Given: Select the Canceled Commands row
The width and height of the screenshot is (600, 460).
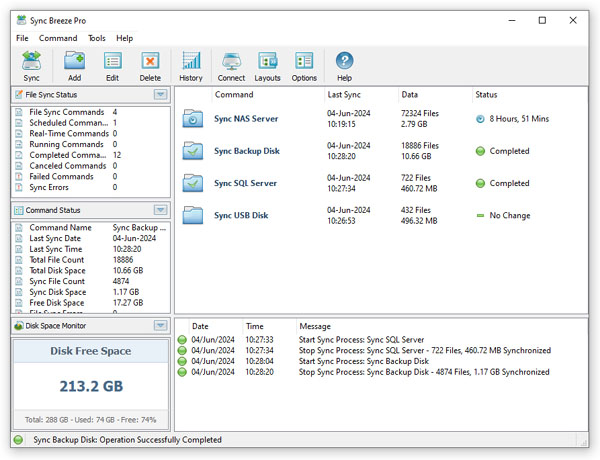Looking at the screenshot, I should (x=91, y=166).
